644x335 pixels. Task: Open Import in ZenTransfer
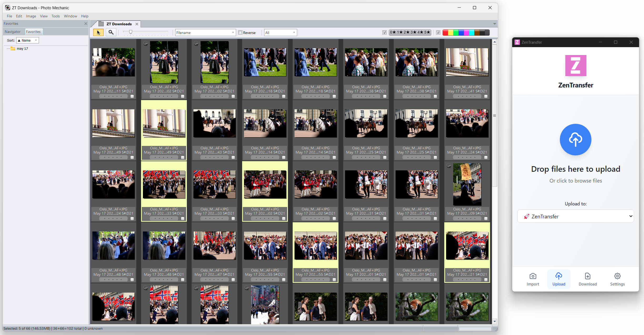[x=533, y=279]
